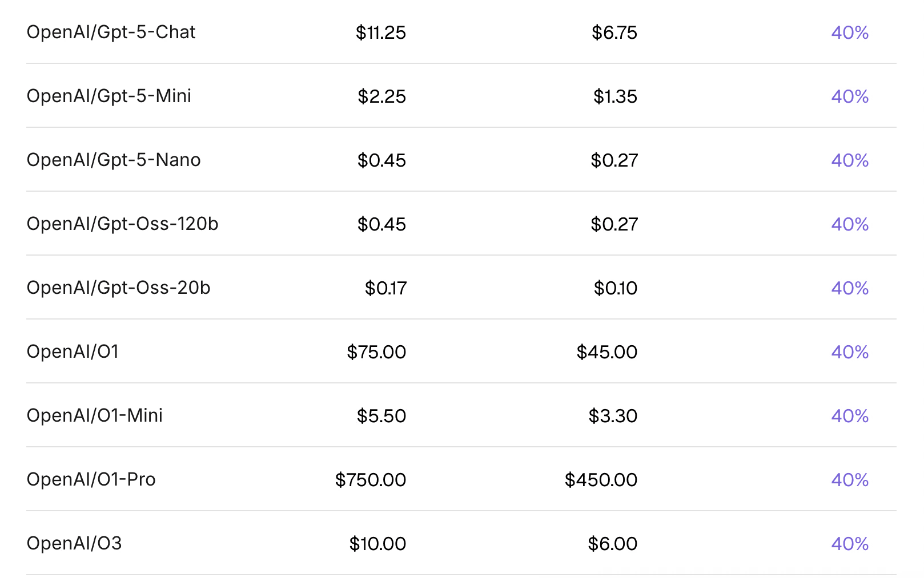Select the OpenAI/Gpt-5-Mini row label

click(x=109, y=96)
